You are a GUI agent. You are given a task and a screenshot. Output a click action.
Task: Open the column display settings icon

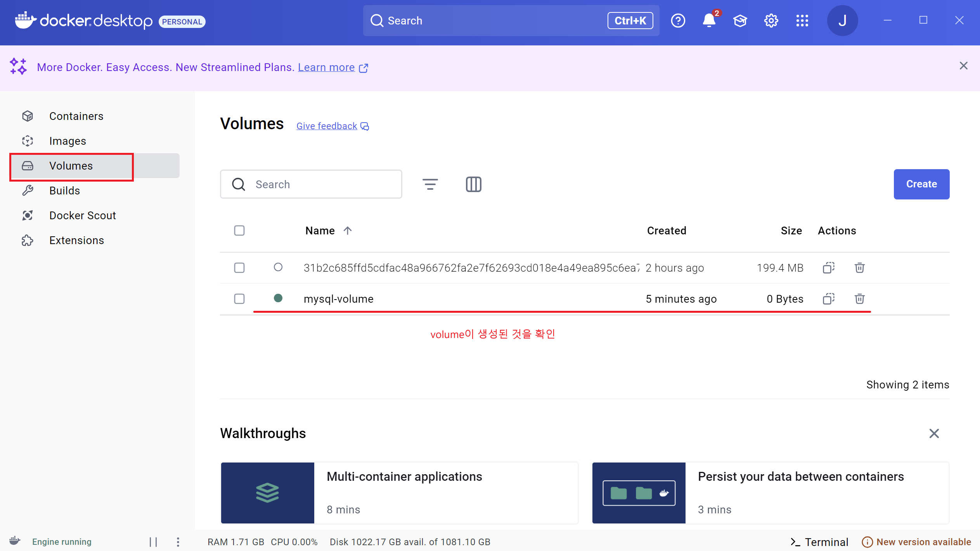(473, 184)
